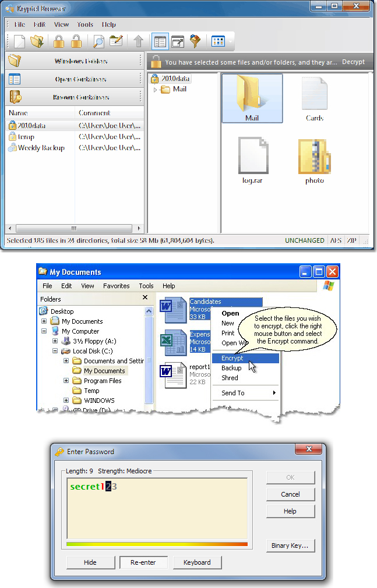Click the Decrypt link in info bar

(x=353, y=62)
